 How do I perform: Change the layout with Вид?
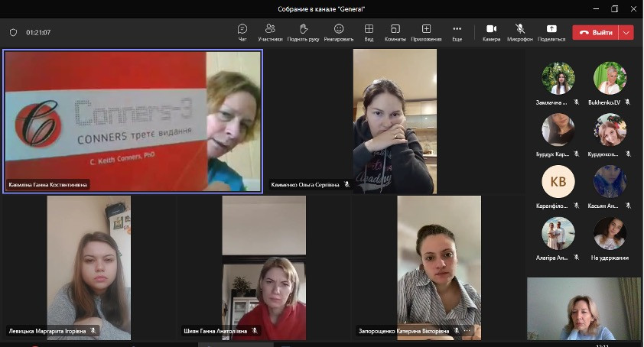369,32
